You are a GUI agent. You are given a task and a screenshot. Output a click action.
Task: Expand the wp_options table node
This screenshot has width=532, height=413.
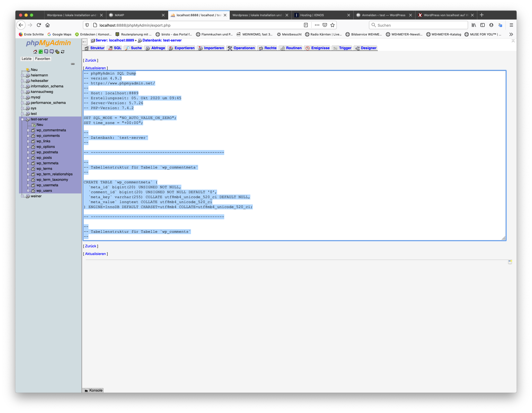tap(28, 147)
